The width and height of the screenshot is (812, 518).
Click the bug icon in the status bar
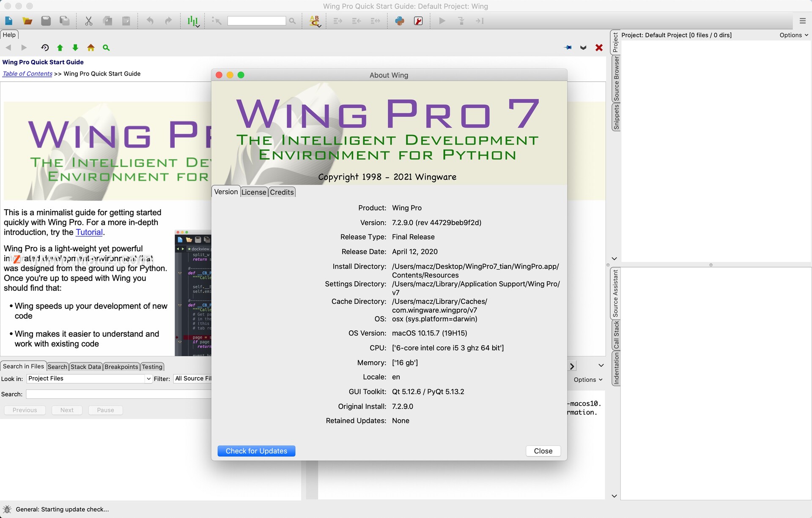7,509
